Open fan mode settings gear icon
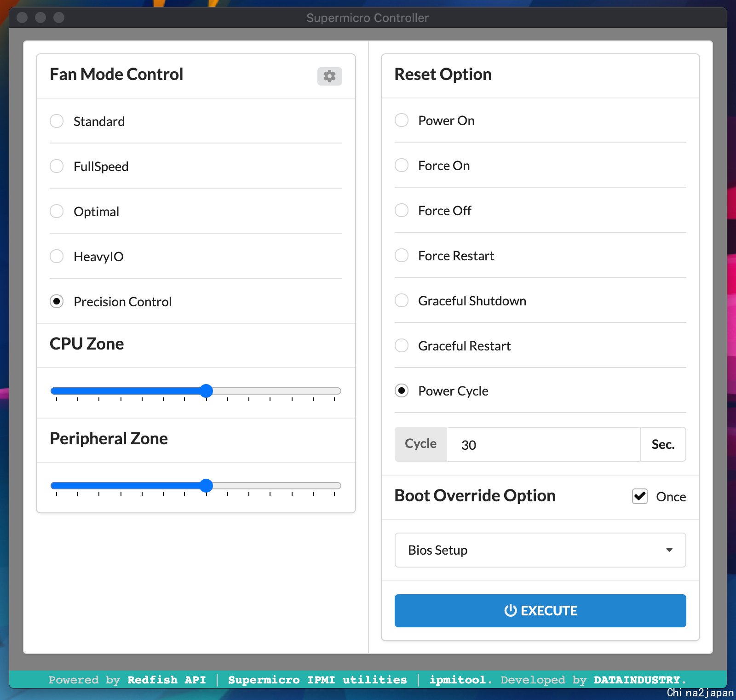 tap(329, 76)
